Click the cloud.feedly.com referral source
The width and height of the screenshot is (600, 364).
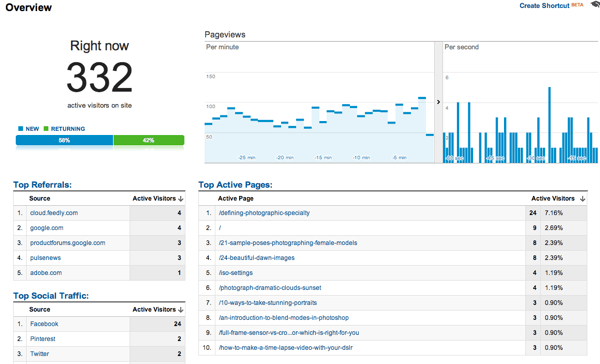coord(54,213)
